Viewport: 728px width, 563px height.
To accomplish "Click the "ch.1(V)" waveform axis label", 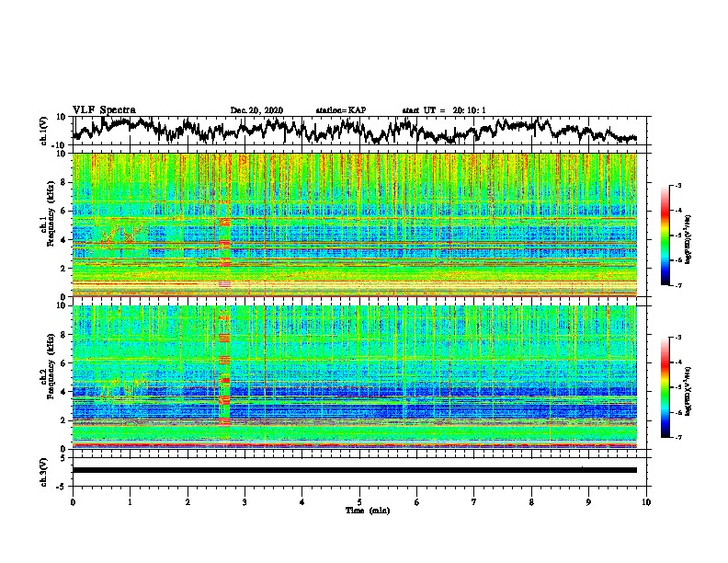I will pos(44,131).
